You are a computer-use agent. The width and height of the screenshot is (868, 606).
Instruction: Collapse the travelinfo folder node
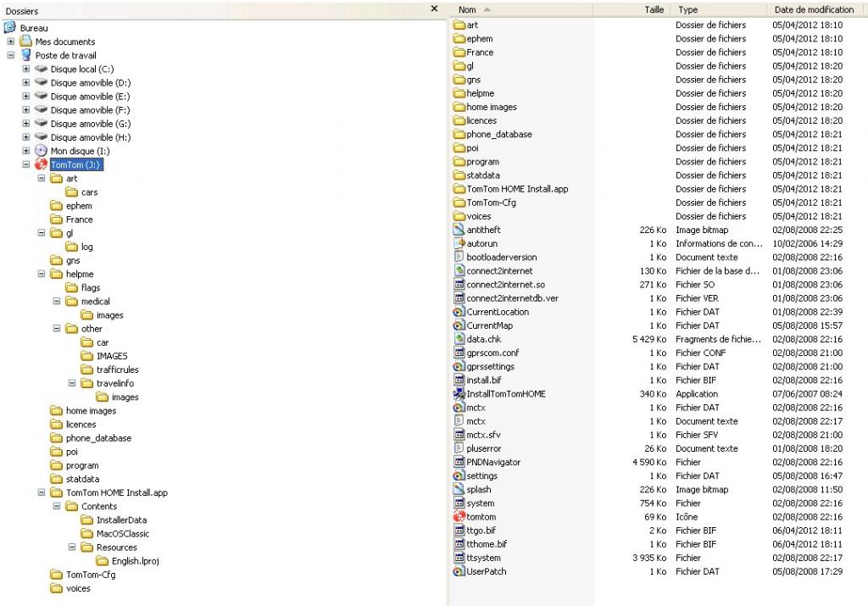(72, 383)
